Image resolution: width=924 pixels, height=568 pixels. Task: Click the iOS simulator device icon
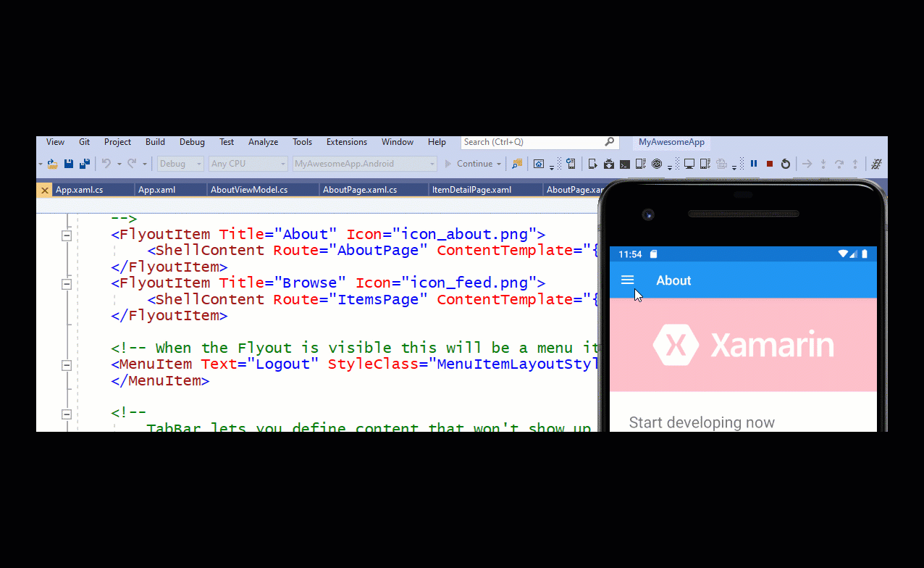pyautogui.click(x=705, y=164)
